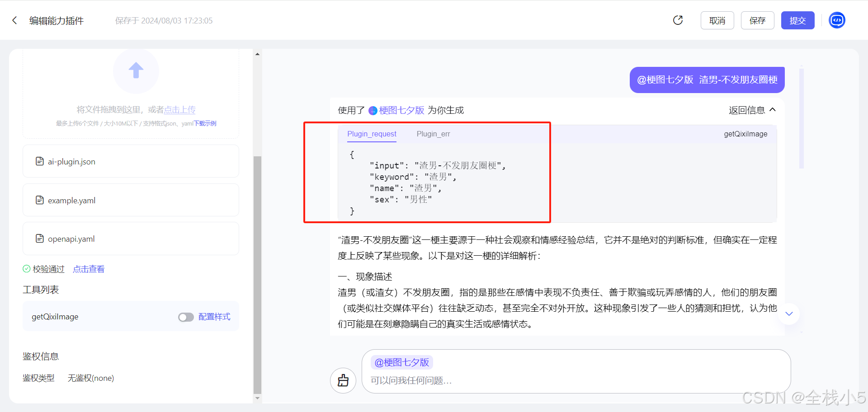Click the getQixiImage label in response header
Viewport: 868px width, 412px height.
[x=745, y=134]
